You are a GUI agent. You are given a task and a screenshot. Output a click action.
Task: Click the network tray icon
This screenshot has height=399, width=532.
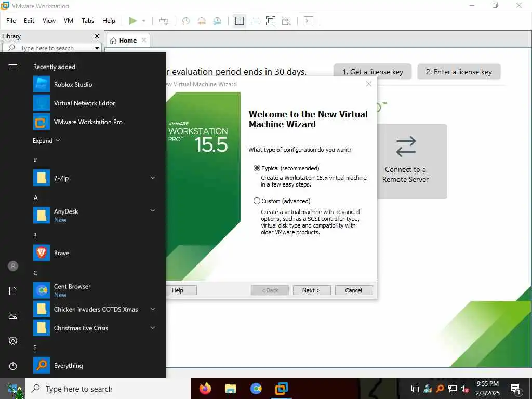pyautogui.click(x=453, y=389)
